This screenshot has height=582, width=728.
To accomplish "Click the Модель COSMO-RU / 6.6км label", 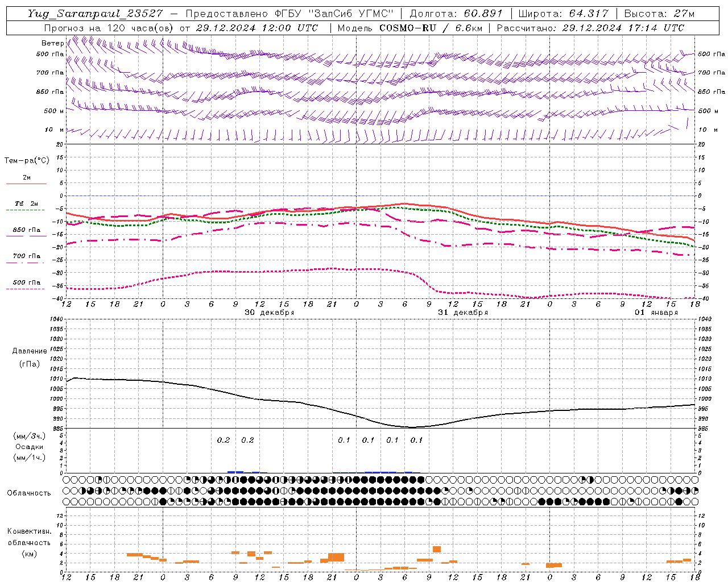I will (x=409, y=28).
